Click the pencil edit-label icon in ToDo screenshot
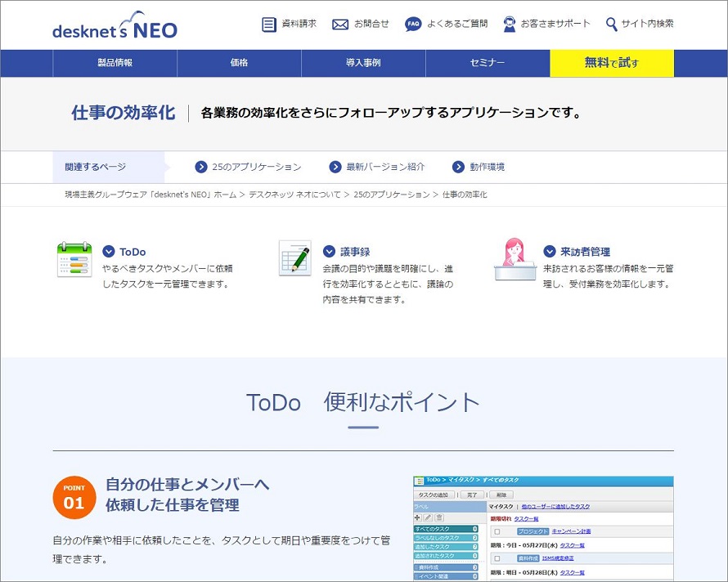This screenshot has height=582, width=728. tap(428, 517)
